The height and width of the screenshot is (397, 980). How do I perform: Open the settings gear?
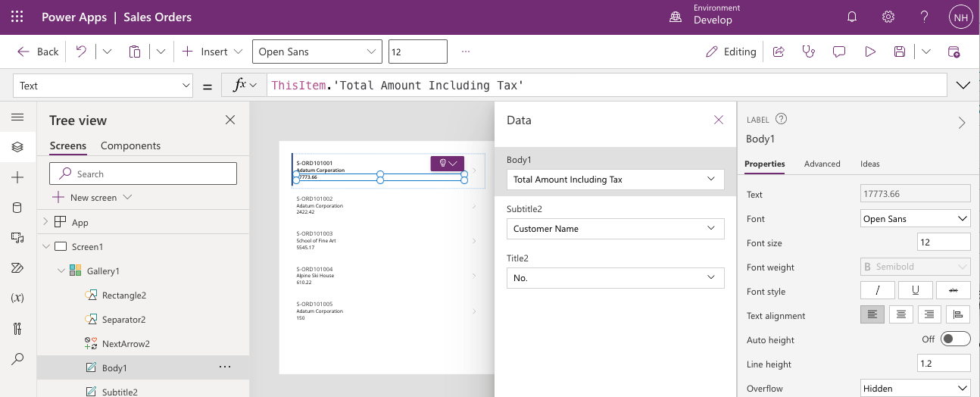click(x=888, y=17)
